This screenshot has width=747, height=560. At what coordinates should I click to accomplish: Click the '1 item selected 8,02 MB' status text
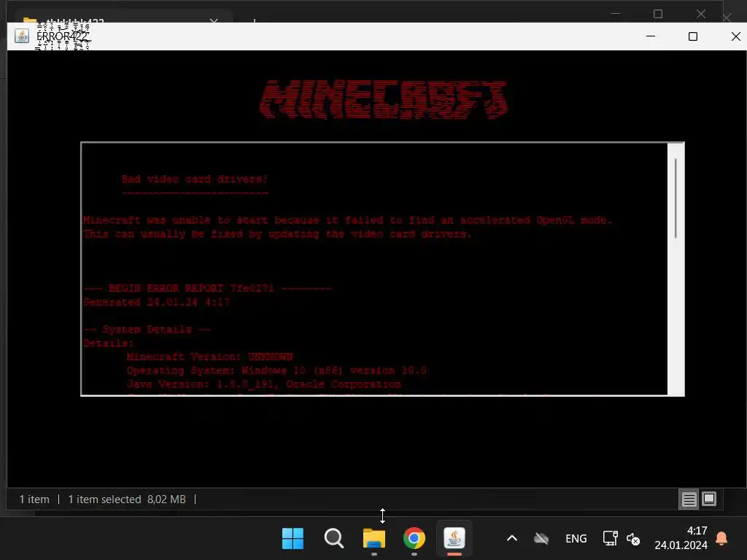tap(127, 499)
